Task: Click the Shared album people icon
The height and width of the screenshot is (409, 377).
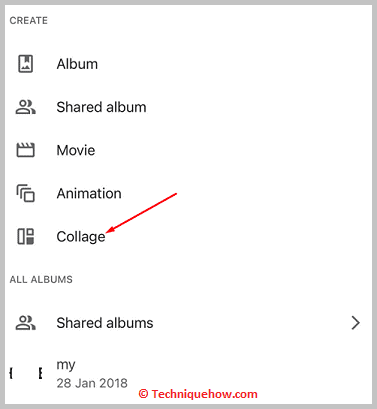Action: click(x=25, y=107)
